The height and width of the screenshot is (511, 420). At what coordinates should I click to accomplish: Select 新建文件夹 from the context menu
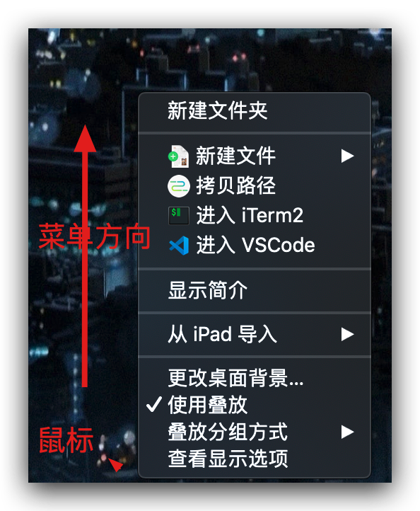coord(255,111)
